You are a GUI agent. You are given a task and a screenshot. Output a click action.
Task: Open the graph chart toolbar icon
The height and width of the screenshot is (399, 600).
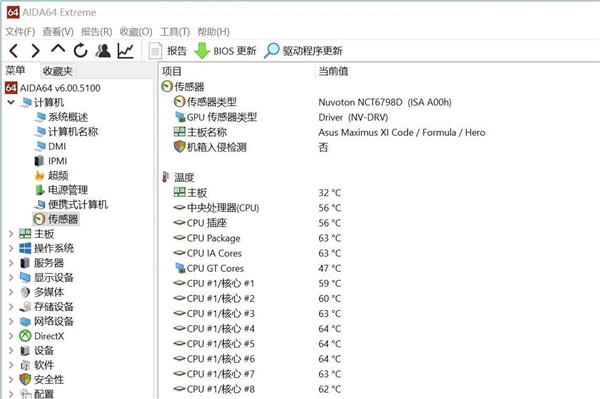[x=126, y=50]
